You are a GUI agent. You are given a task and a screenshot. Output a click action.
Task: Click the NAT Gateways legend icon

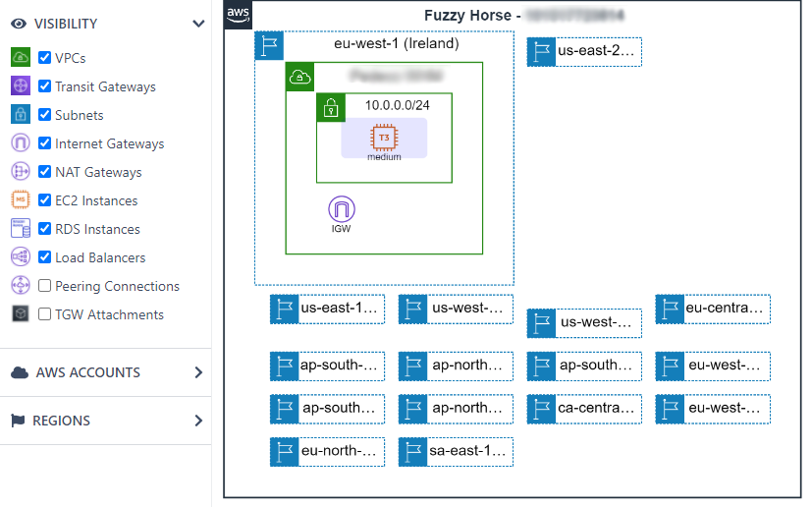click(21, 171)
